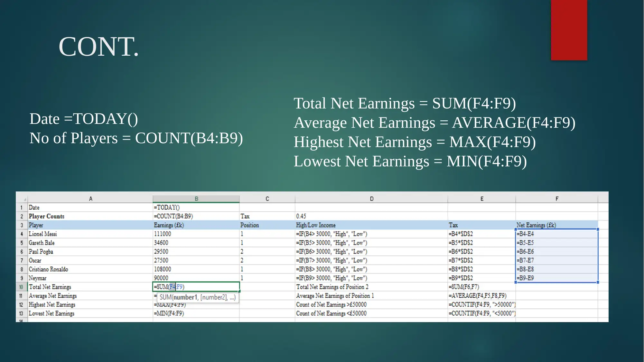Click net earnings formula =B4-E4
Screen dimensions: 644x362
coord(557,234)
